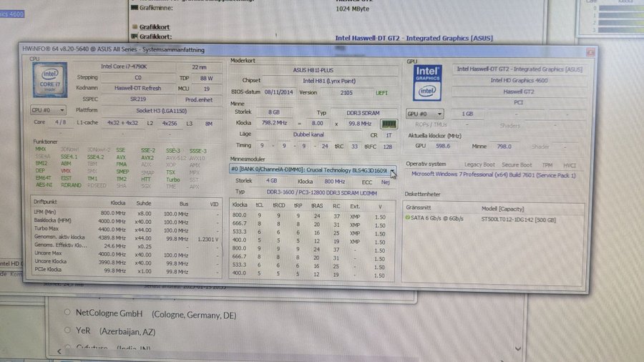The height and width of the screenshot is (362, 644).
Task: Click the 1.2301 V VID value
Action: pyautogui.click(x=208, y=239)
